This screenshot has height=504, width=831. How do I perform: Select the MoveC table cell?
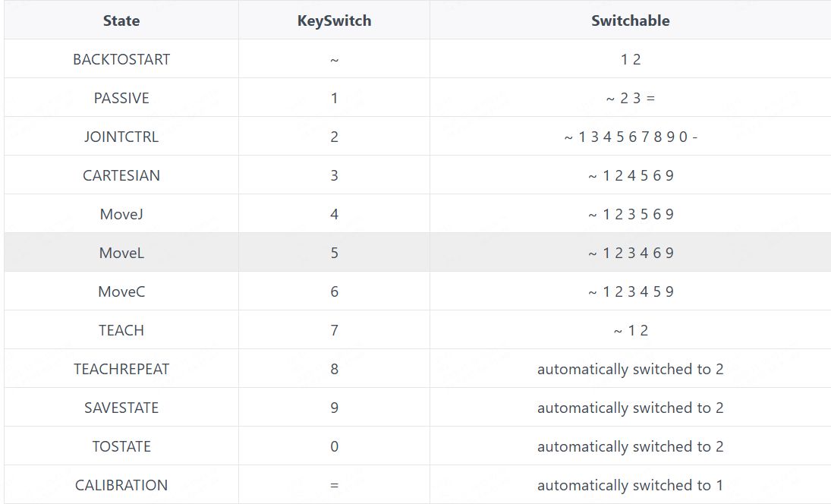[x=121, y=291]
